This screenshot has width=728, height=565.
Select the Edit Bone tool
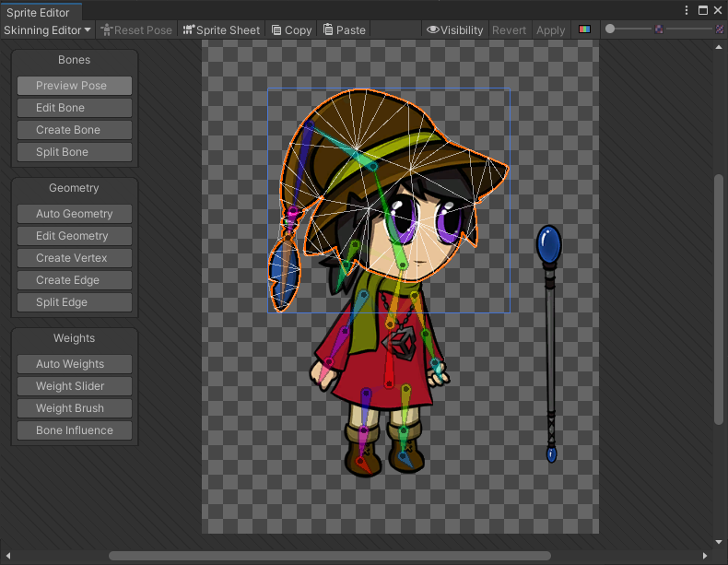74,108
